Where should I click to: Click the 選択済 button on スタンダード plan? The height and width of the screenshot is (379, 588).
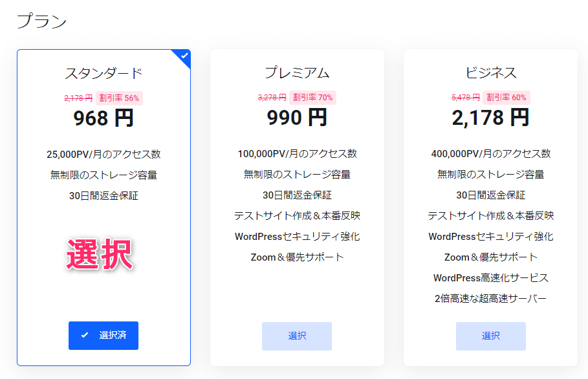[x=103, y=336]
